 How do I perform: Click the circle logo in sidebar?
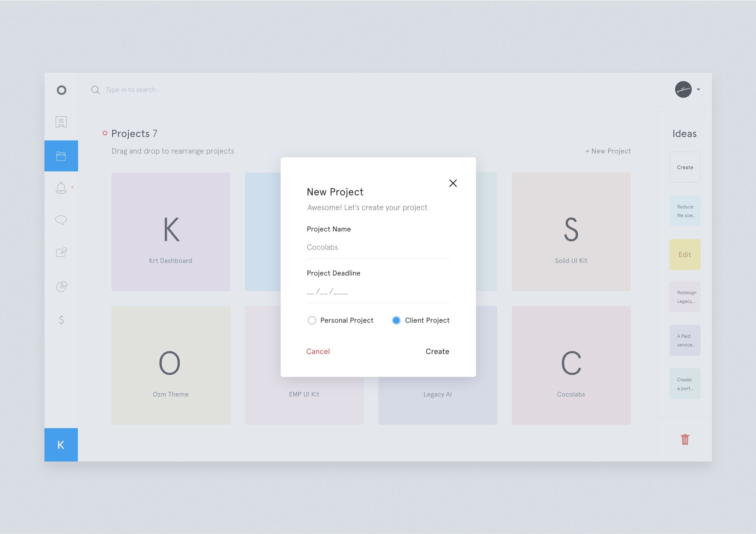click(x=61, y=90)
